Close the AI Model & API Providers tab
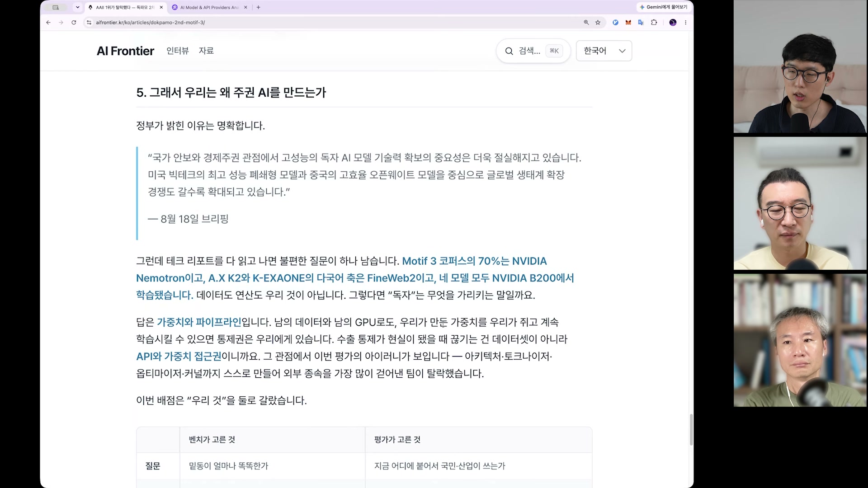This screenshot has width=868, height=488. click(x=245, y=7)
